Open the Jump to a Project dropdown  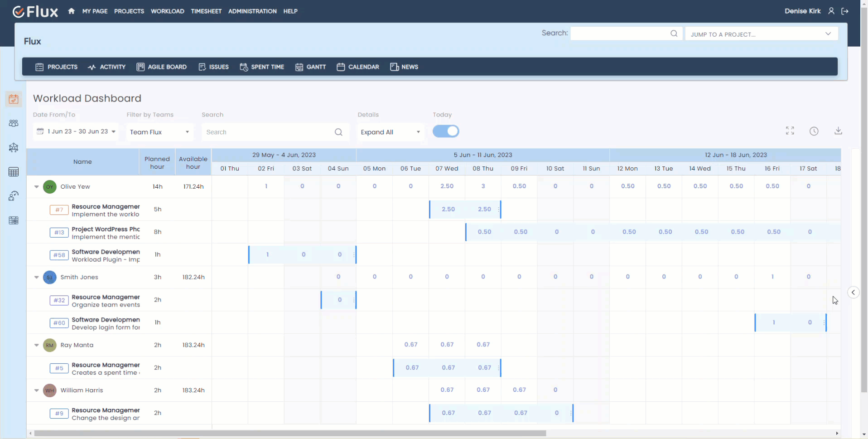[761, 34]
